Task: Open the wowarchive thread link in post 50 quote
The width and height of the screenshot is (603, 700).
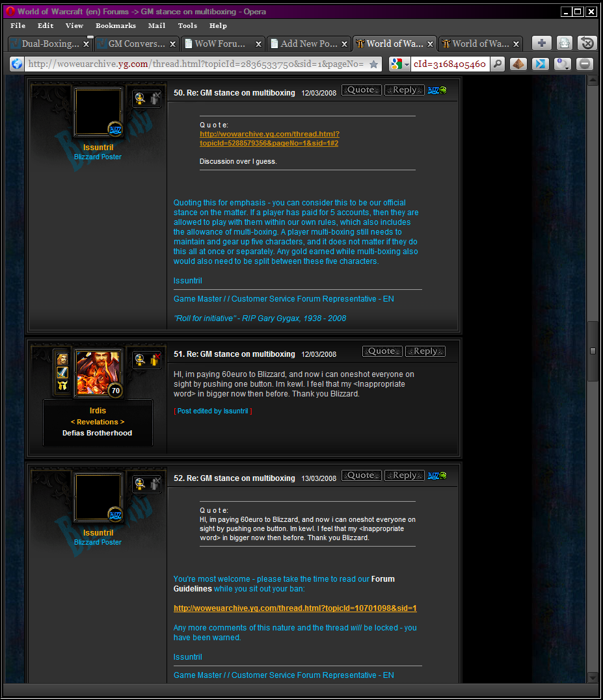Action: point(269,138)
